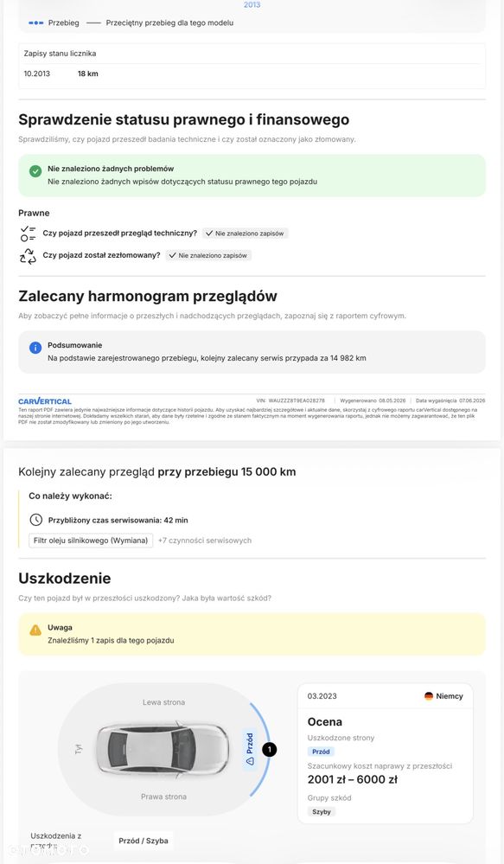Click the 10.2013 odometer record row
The width and height of the screenshot is (504, 864).
(252, 74)
